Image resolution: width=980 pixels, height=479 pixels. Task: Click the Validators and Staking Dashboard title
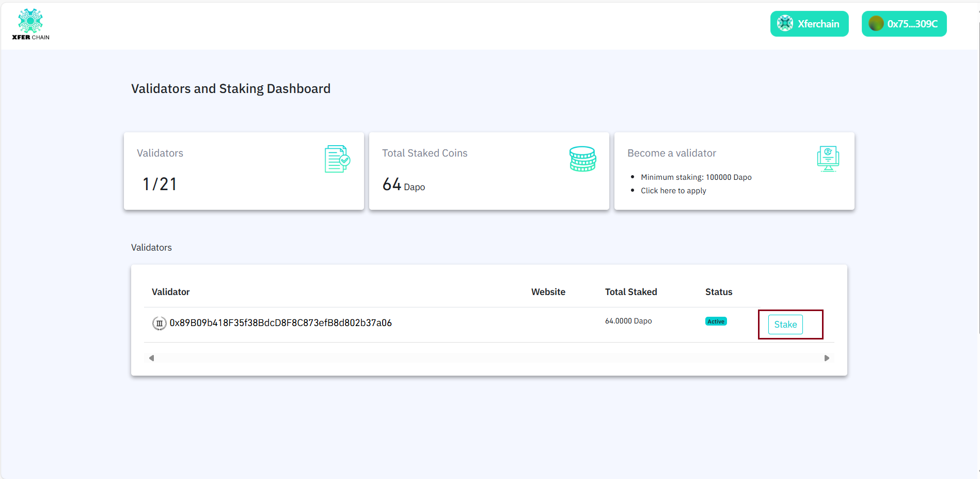[230, 88]
